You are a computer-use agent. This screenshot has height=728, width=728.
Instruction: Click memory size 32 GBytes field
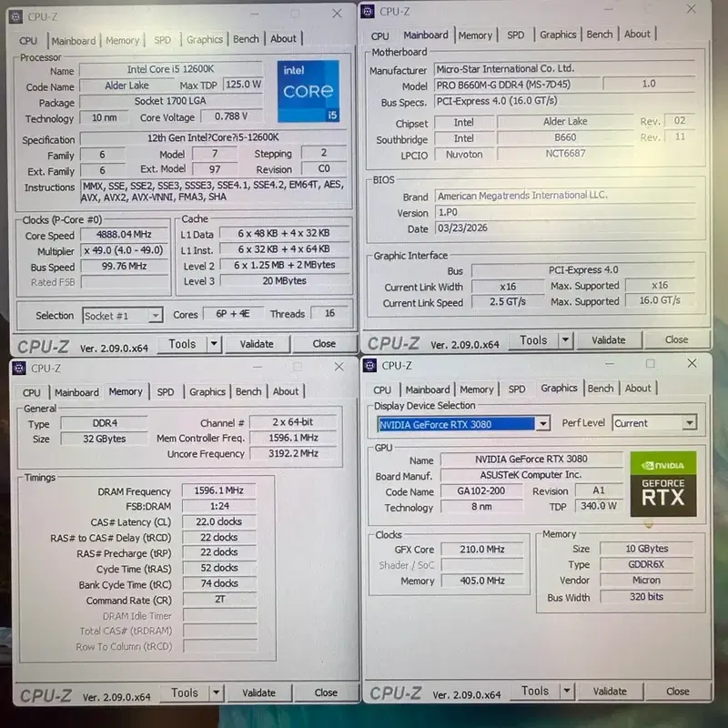[104, 439]
